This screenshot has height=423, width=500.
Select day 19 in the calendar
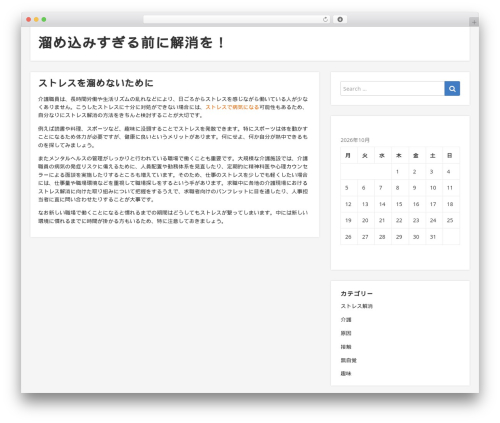click(348, 220)
